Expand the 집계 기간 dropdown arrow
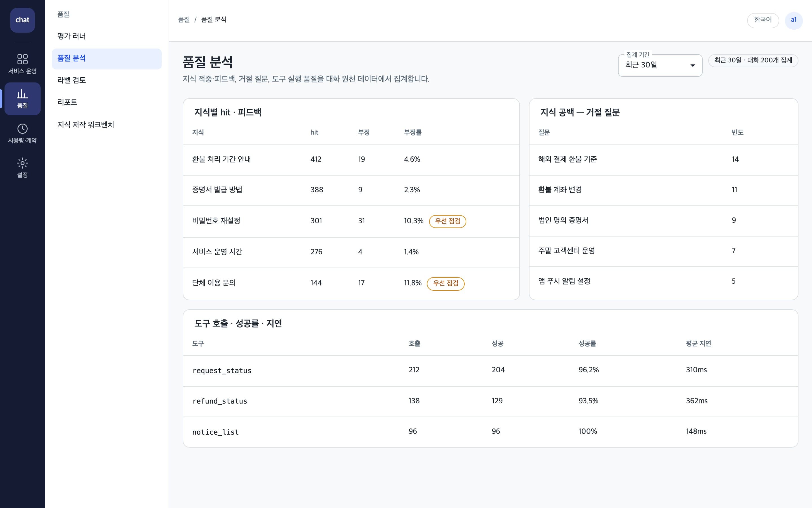Screen dimensions: 812x508 click(692, 65)
